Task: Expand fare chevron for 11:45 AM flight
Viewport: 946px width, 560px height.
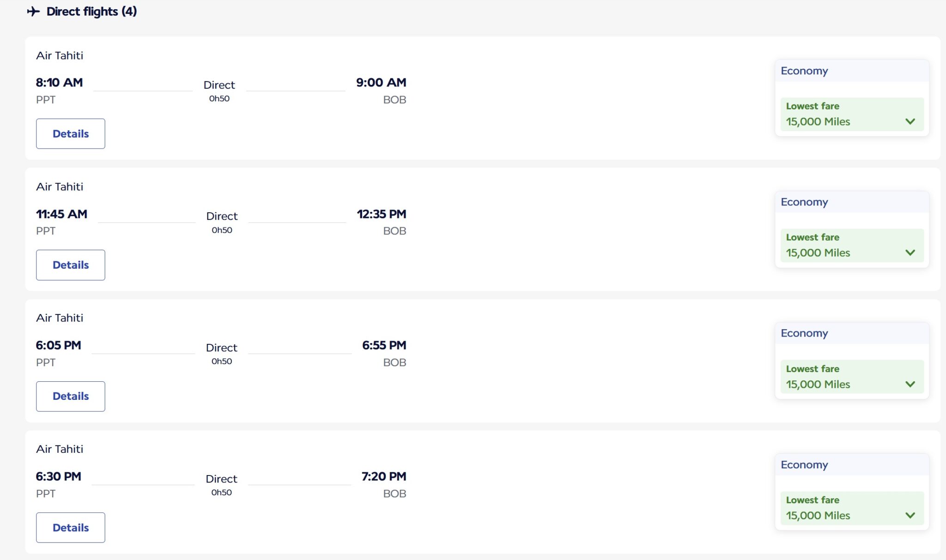Action: click(910, 253)
